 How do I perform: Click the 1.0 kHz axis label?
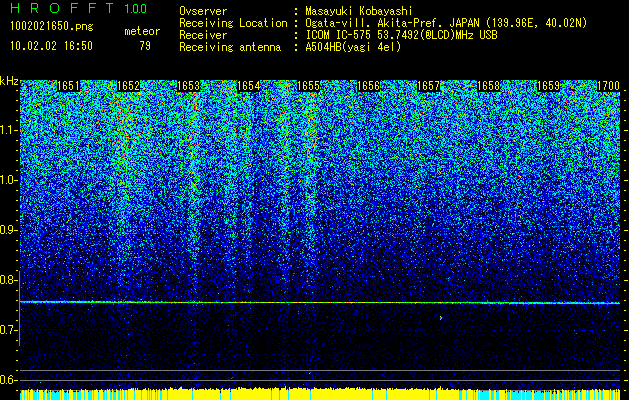pyautogui.click(x=8, y=180)
